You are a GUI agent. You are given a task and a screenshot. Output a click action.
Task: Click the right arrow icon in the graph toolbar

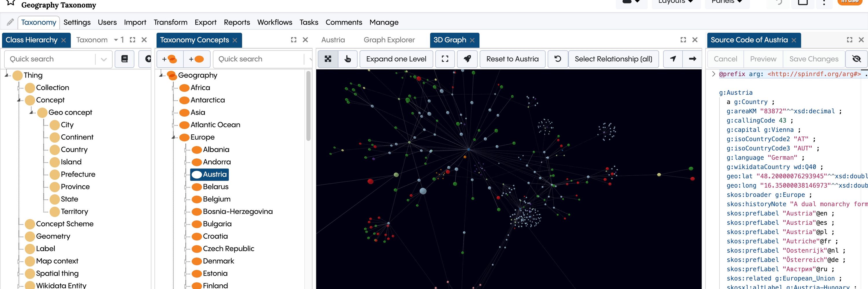pos(692,59)
